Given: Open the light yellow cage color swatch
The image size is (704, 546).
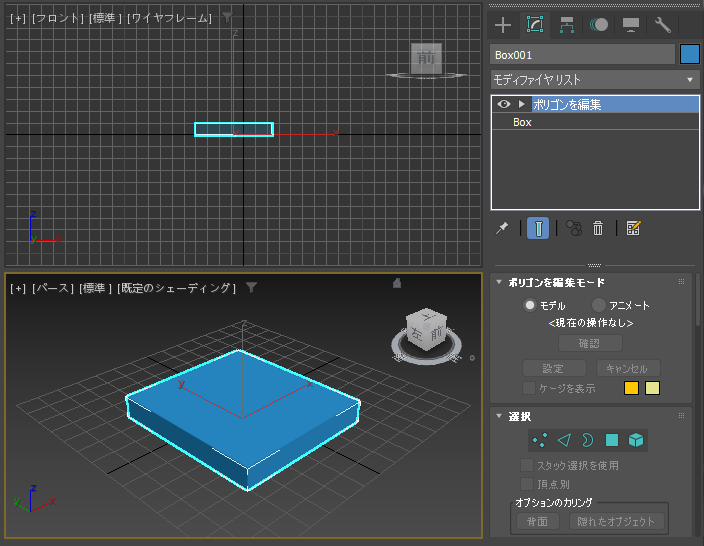Looking at the screenshot, I should [x=652, y=388].
